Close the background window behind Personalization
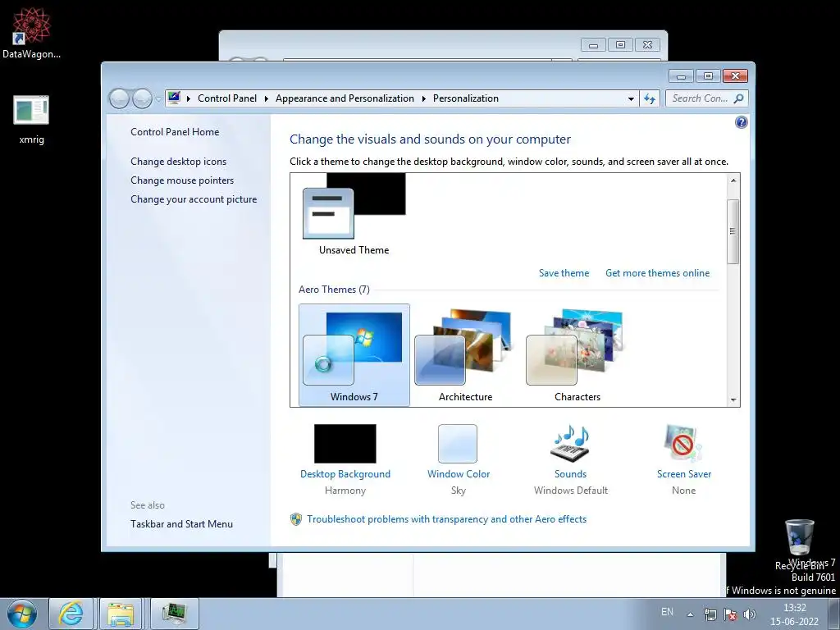 (647, 45)
